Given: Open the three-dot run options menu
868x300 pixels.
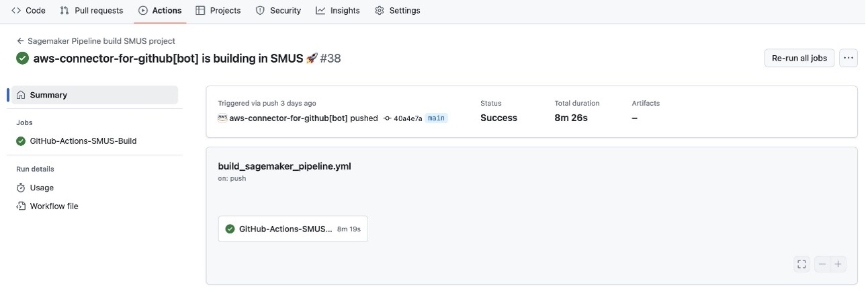Looking at the screenshot, I should pyautogui.click(x=849, y=59).
